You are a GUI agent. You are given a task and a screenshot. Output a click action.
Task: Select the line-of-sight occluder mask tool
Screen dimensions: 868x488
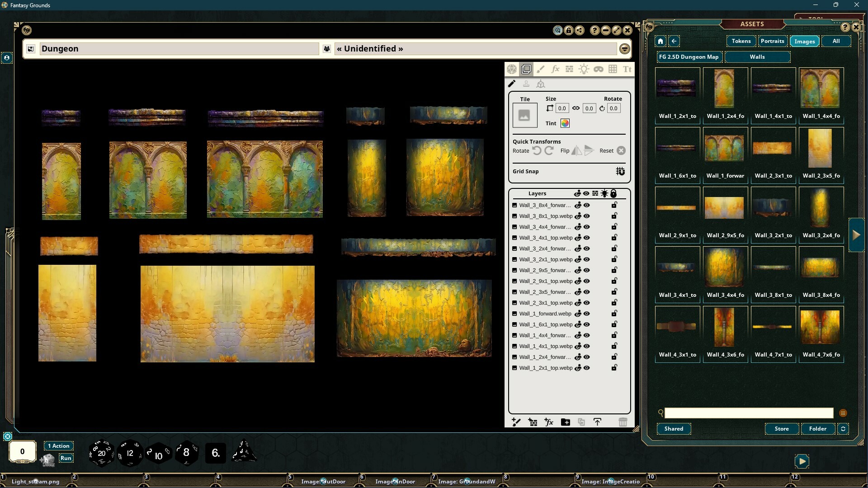point(599,69)
